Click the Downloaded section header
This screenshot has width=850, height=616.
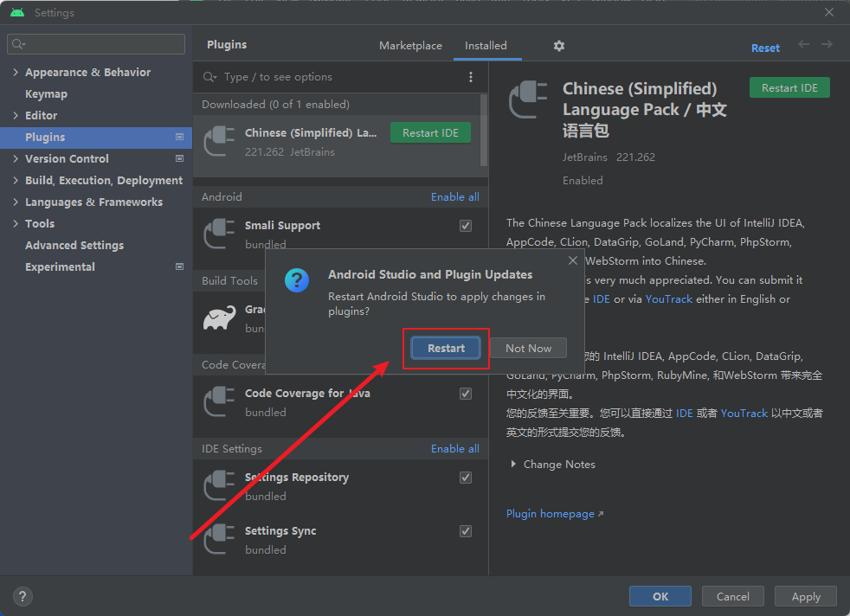tap(337, 105)
